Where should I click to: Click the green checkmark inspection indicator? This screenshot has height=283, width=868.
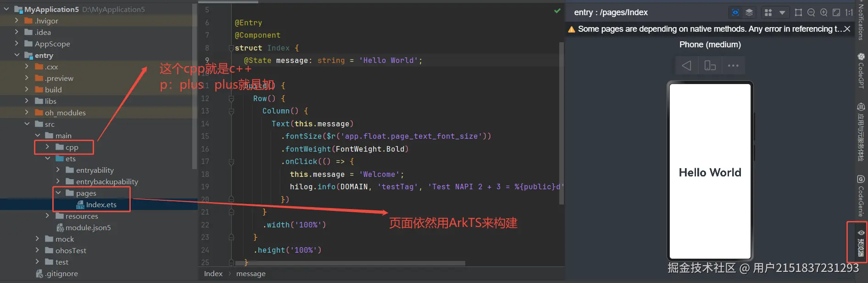click(557, 11)
